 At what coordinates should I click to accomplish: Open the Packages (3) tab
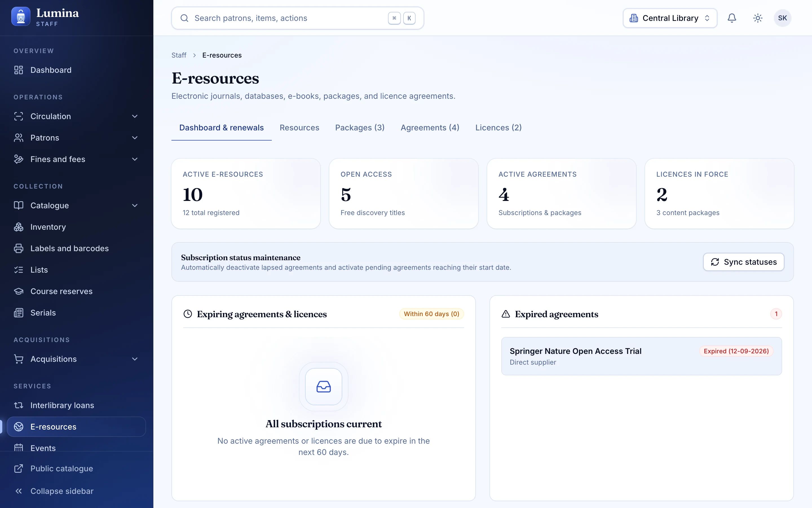(x=360, y=128)
